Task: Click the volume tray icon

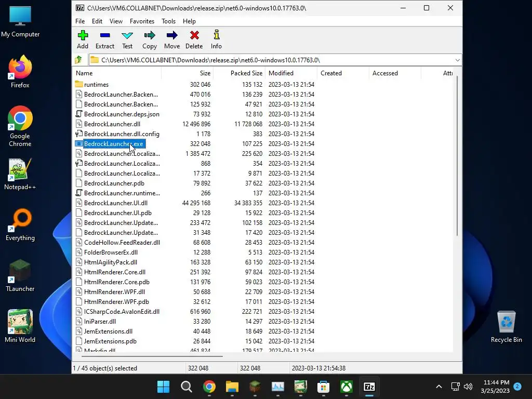Action: (468, 387)
